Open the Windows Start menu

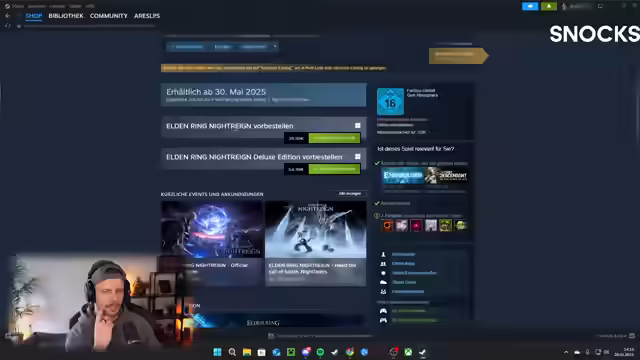(x=217, y=352)
